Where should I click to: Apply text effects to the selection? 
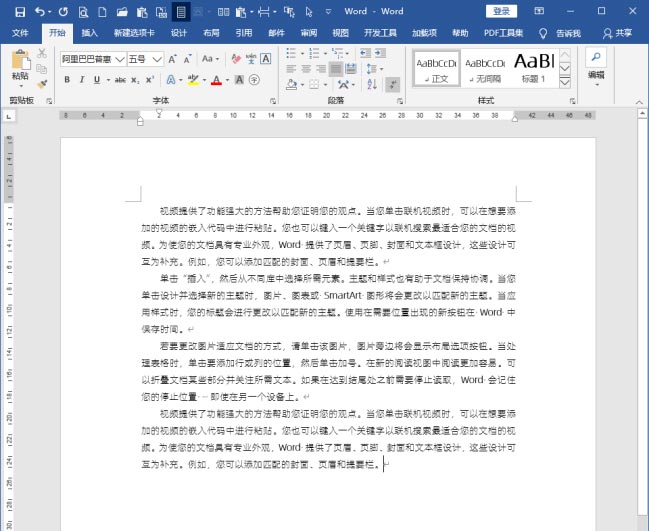[x=171, y=79]
